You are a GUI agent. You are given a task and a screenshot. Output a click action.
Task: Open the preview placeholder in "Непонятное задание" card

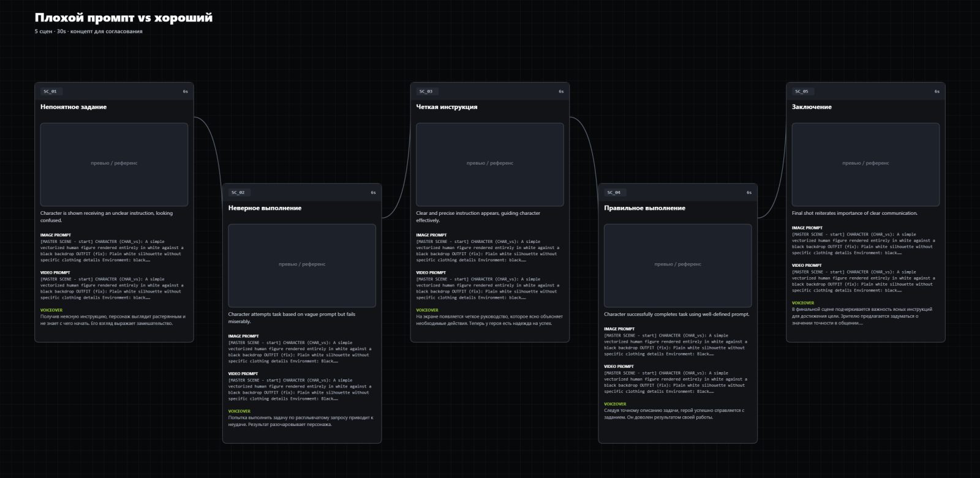(x=115, y=164)
